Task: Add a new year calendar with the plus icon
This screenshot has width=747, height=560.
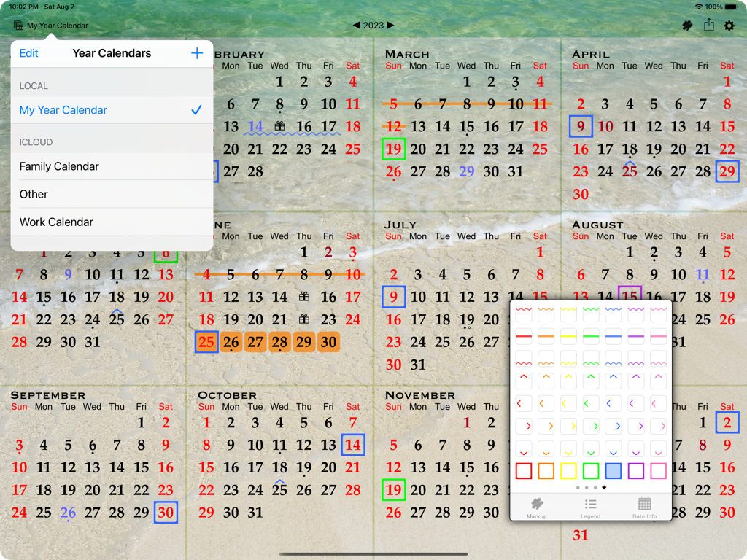Action: (x=197, y=53)
